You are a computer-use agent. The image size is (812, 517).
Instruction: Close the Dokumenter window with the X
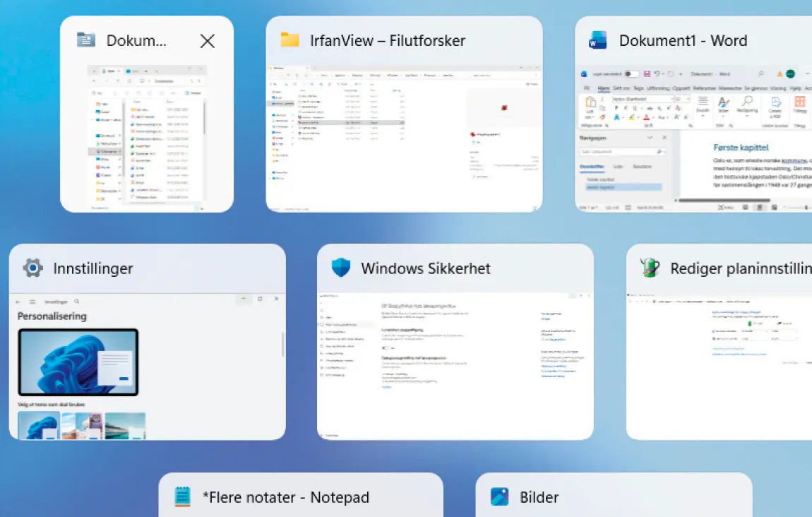(x=207, y=41)
